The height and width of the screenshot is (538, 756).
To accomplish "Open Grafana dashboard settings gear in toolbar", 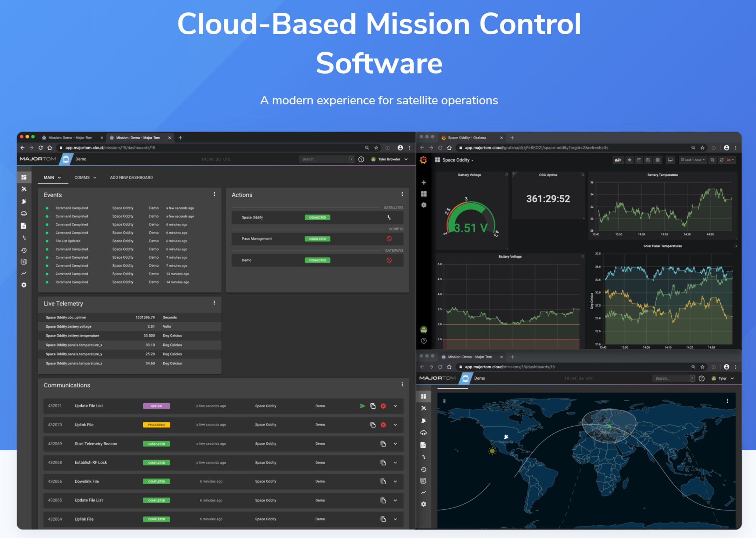I will pos(658,160).
